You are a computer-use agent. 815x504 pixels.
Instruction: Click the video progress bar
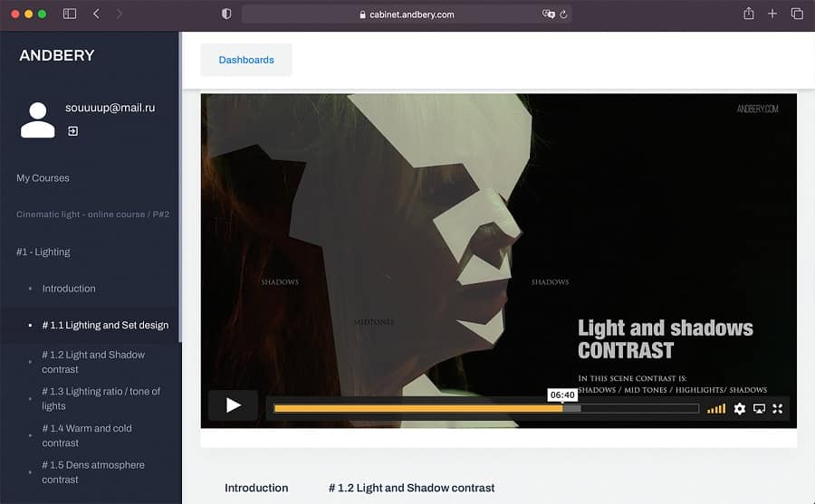[486, 409]
